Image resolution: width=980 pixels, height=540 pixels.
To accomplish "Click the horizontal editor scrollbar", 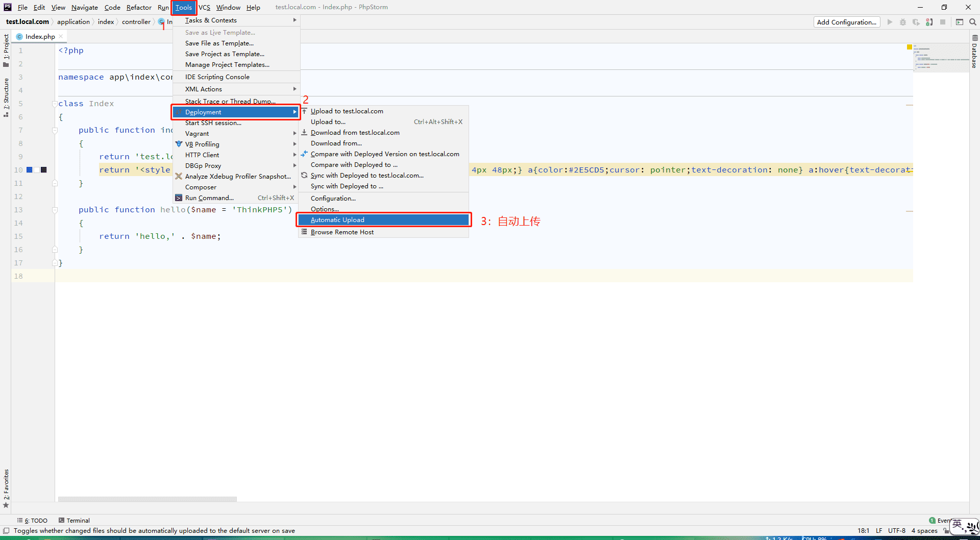I will tap(148, 499).
